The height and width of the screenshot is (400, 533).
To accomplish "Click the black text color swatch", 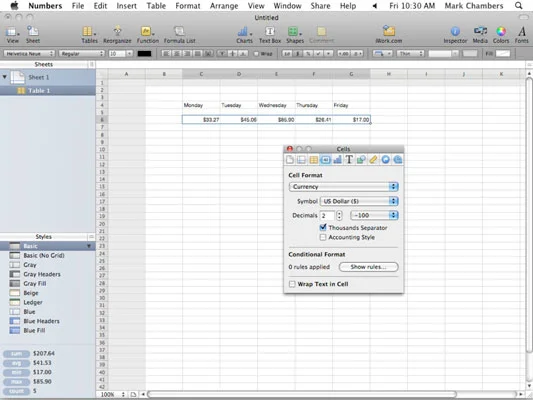I will [144, 54].
